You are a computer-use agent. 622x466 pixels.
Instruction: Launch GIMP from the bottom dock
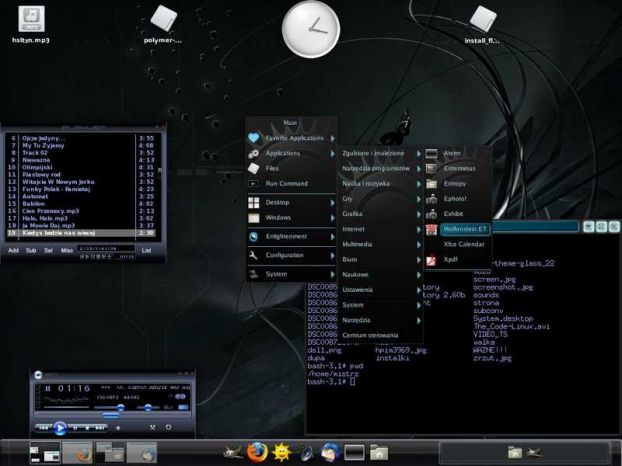coord(233,452)
